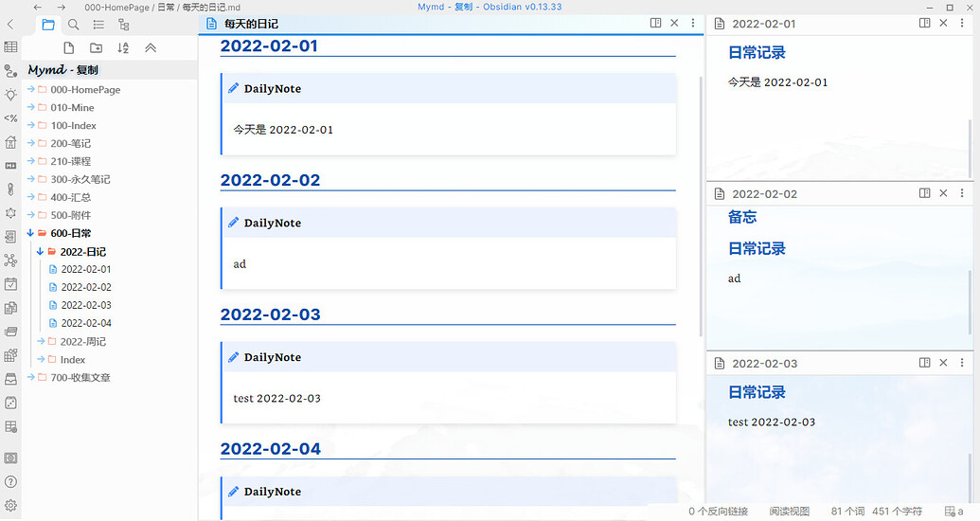The width and height of the screenshot is (980, 521).
Task: Click the table with gear ribbon icon
Action: click(10, 426)
